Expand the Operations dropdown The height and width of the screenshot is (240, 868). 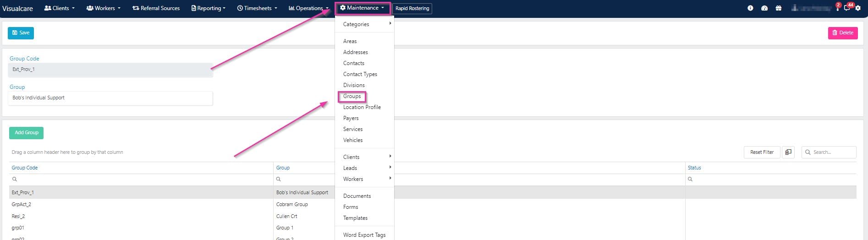pos(308,8)
